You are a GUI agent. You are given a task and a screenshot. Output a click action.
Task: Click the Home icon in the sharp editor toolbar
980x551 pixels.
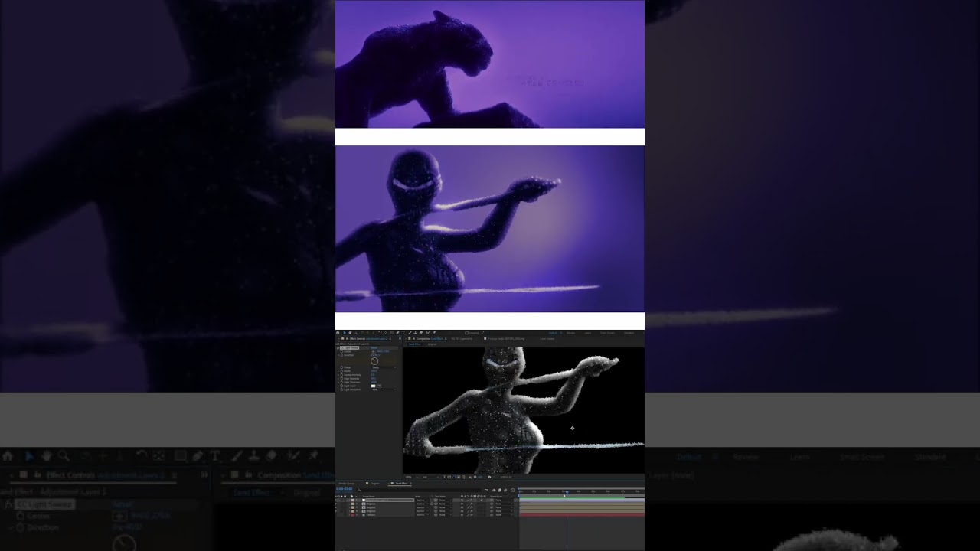[338, 333]
